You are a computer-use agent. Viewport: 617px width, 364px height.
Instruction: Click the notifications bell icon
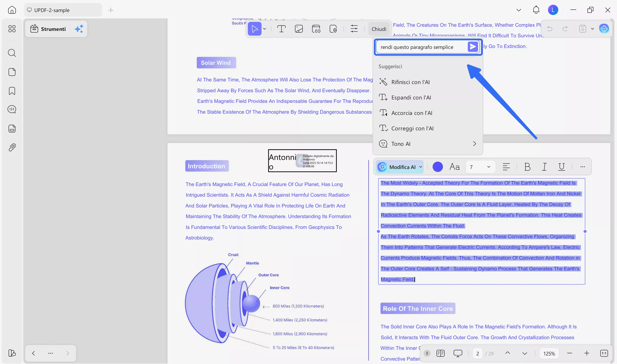coord(536,10)
